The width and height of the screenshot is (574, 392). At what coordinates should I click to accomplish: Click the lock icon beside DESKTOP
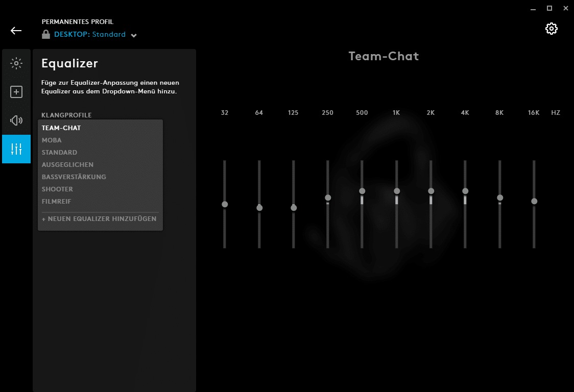46,35
